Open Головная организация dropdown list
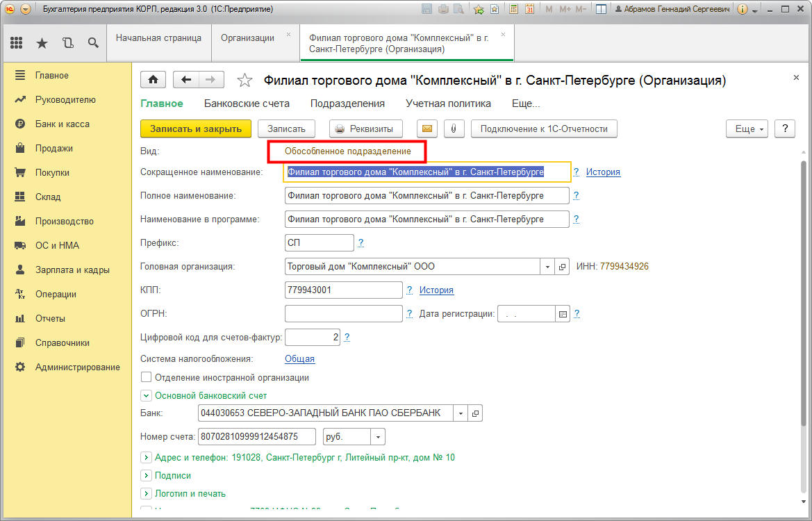 pos(547,267)
